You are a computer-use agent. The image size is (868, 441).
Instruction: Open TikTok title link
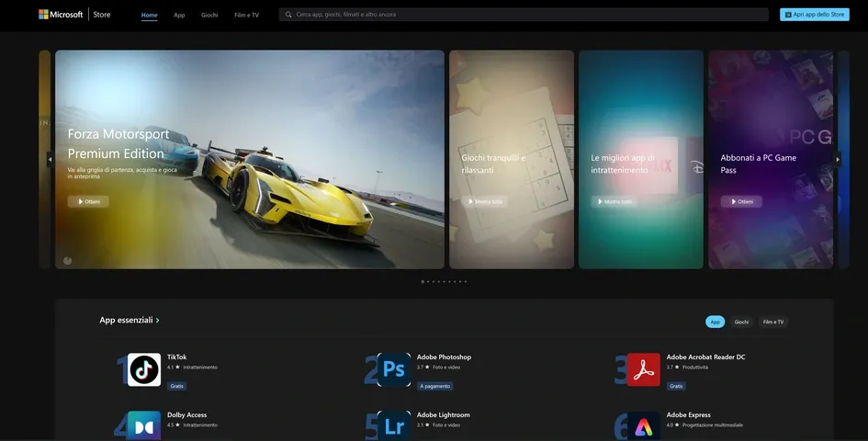(177, 357)
